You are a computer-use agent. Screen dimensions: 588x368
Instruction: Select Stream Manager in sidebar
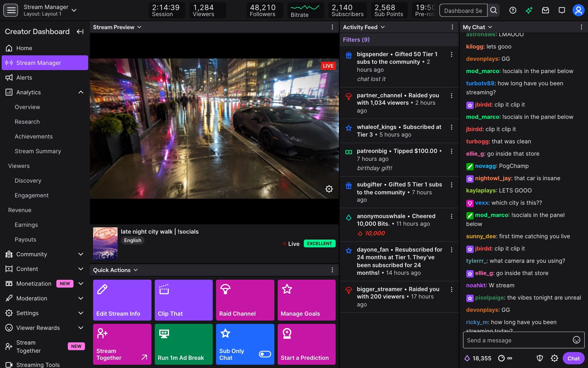point(45,63)
